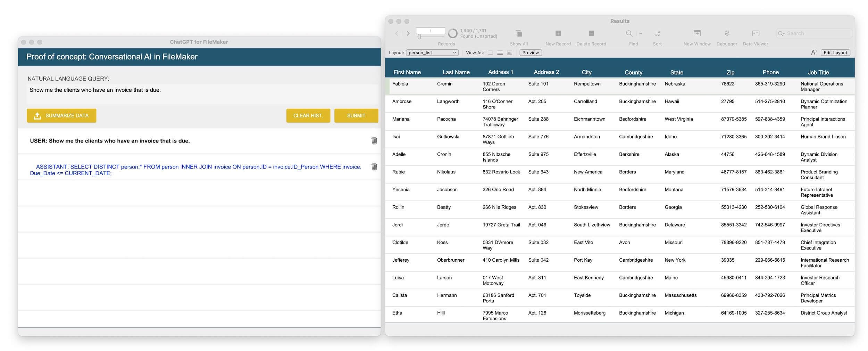
Task: Open a New Window from toolbar
Action: [697, 33]
